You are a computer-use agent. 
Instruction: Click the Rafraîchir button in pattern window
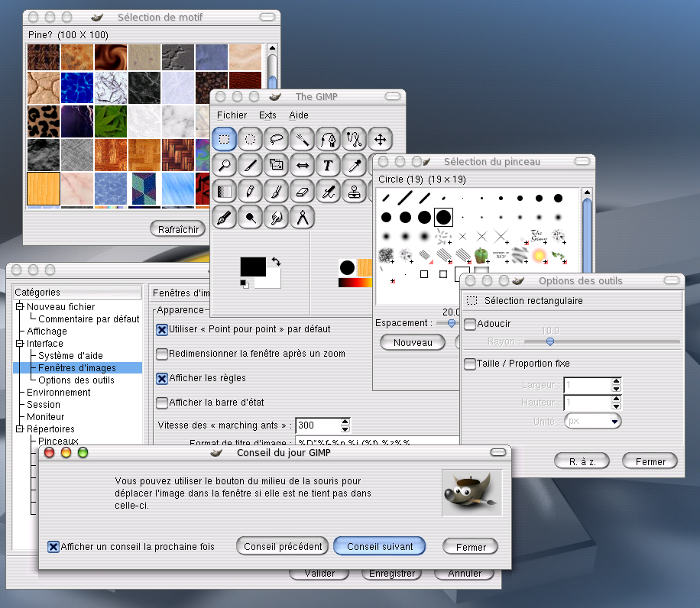tap(178, 229)
